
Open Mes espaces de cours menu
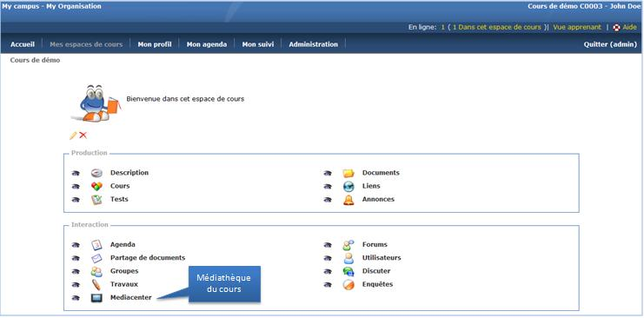(x=86, y=44)
